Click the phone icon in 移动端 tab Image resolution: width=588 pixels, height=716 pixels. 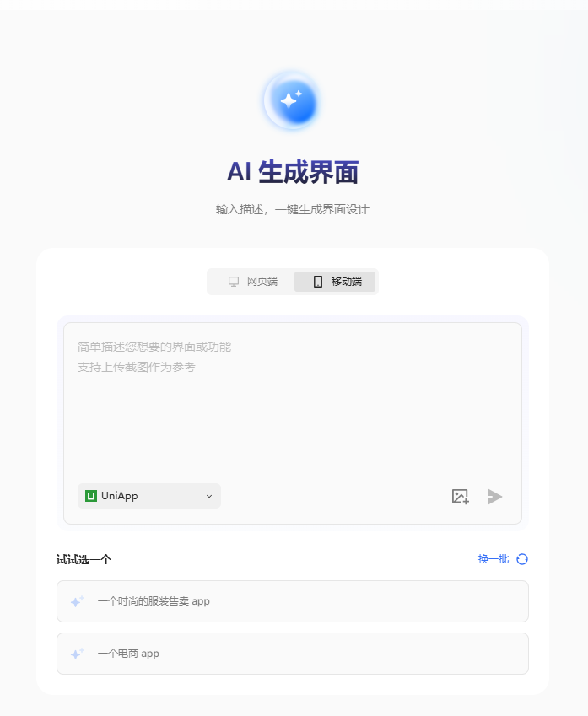tap(317, 282)
